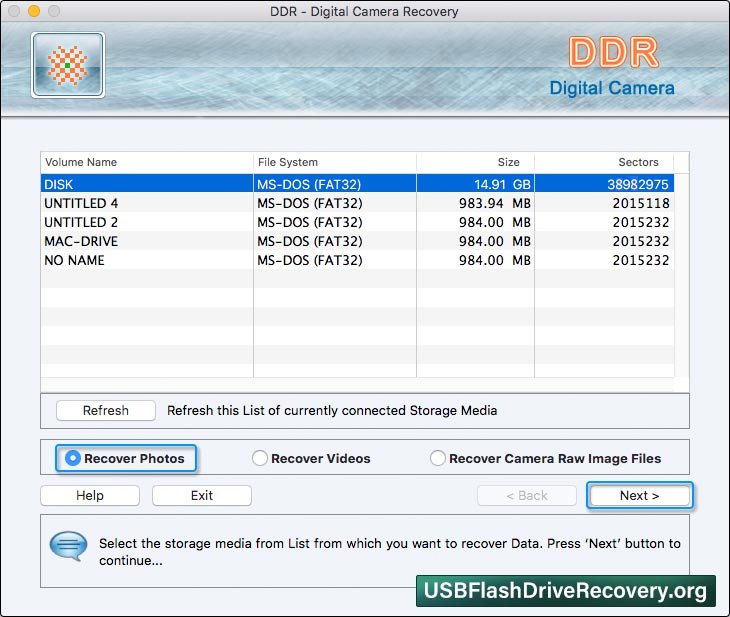This screenshot has width=730, height=617.
Task: Sort by the Sectors column header
Action: tap(604, 162)
